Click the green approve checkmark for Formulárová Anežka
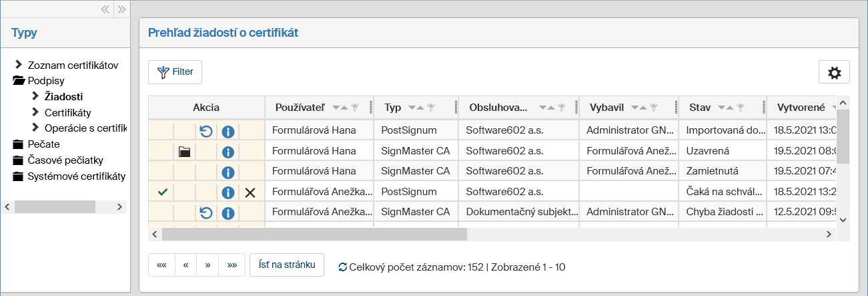The width and height of the screenshot is (868, 296). pos(162,192)
